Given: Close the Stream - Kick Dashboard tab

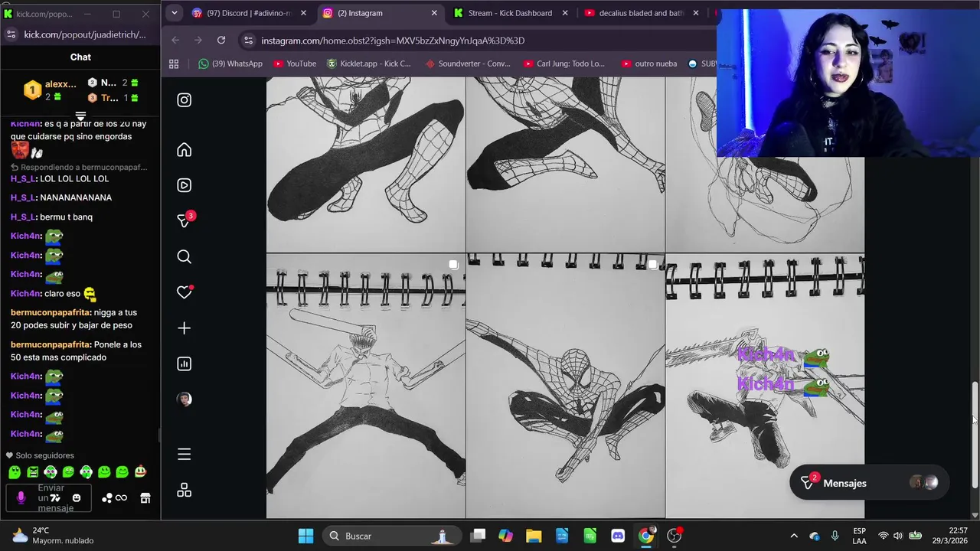Looking at the screenshot, I should tap(565, 13).
